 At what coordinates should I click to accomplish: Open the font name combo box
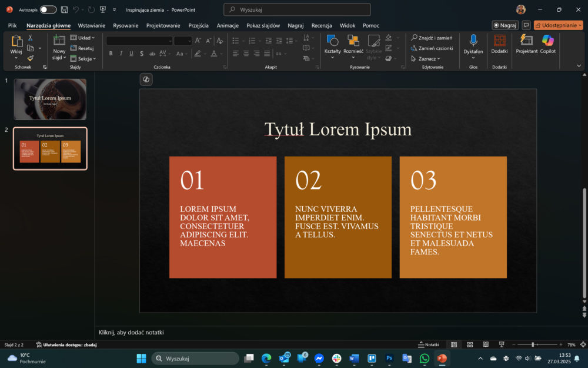(139, 41)
